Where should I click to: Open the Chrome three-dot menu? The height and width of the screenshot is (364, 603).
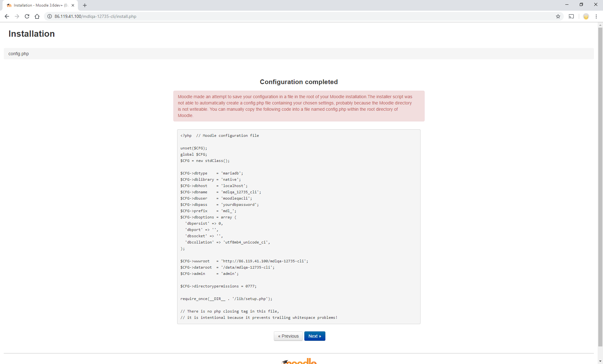point(596,16)
